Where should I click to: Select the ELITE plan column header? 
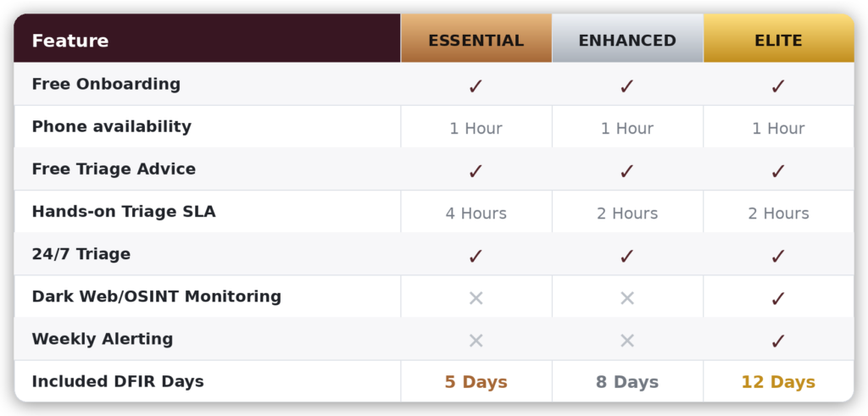(778, 40)
